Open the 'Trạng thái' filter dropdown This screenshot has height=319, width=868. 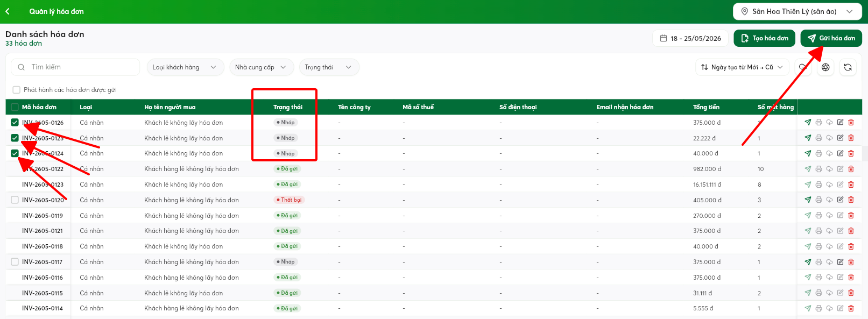329,67
